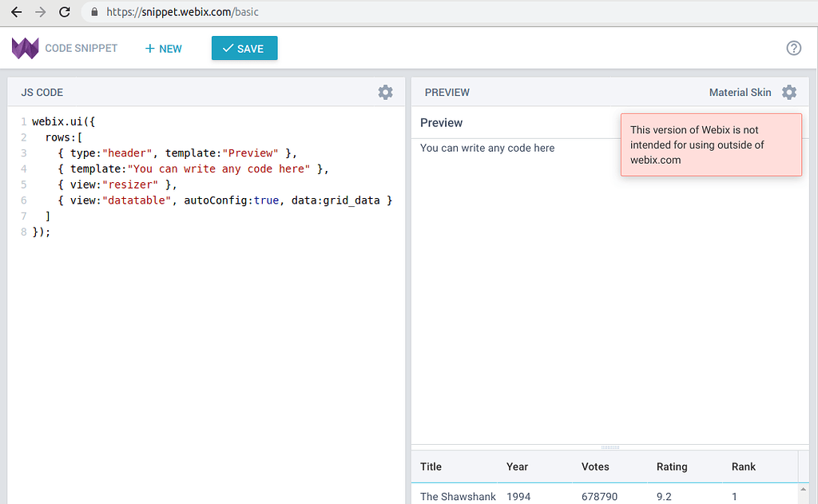Screen dimensions: 818x504
Task: Click the PREVIEW panel title
Action: click(447, 93)
